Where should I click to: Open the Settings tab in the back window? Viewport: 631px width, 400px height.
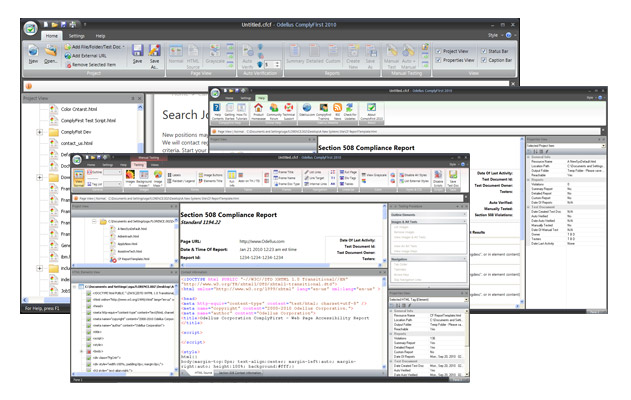click(76, 36)
